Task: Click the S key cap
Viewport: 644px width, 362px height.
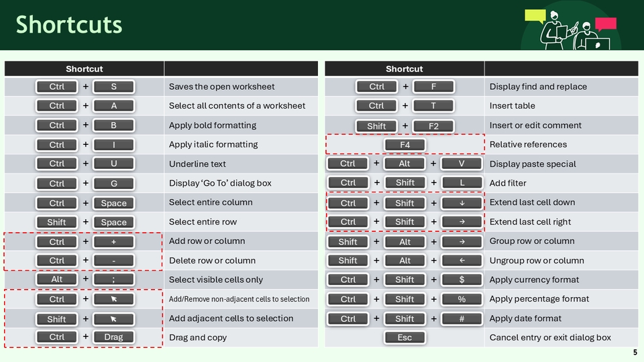Action: (x=114, y=86)
